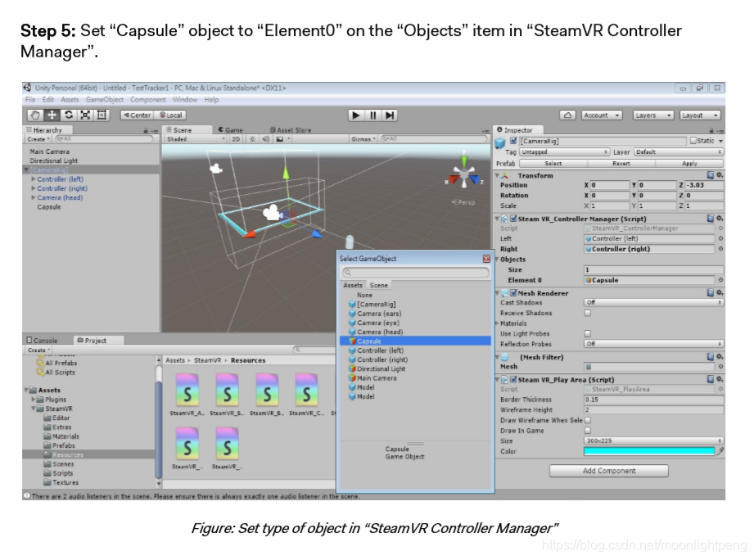Switch to the Console tab
The image size is (754, 560).
pos(43,340)
